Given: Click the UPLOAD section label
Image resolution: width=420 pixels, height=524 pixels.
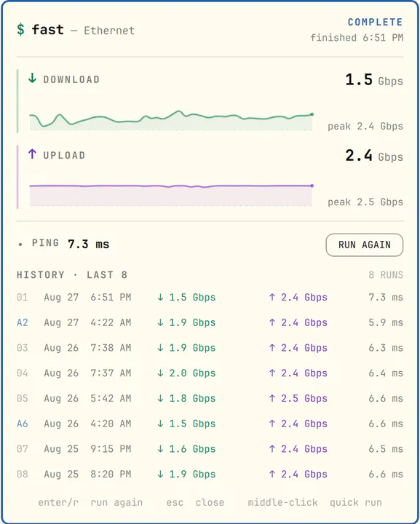Looking at the screenshot, I should coord(64,156).
